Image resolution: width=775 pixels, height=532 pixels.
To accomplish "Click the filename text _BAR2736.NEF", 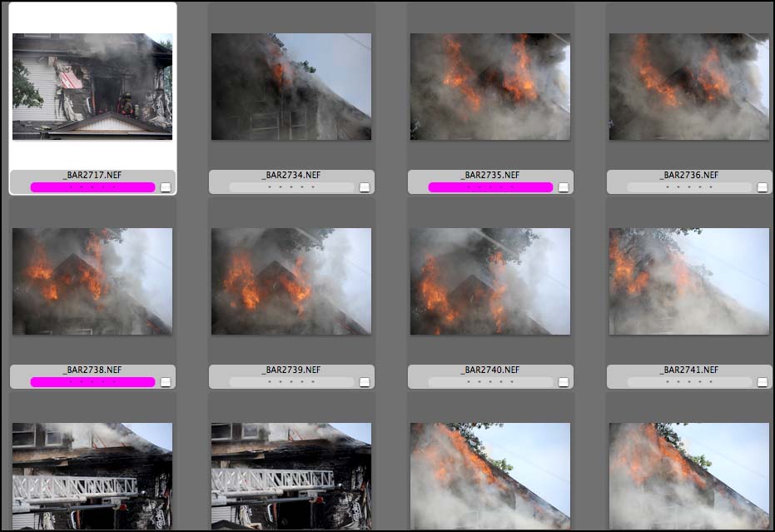I will coord(689,175).
